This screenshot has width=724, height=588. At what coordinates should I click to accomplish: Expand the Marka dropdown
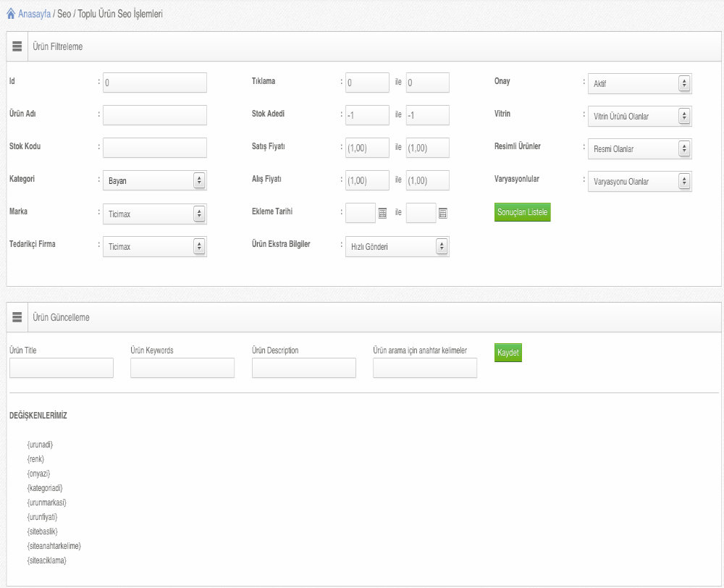coord(155,214)
